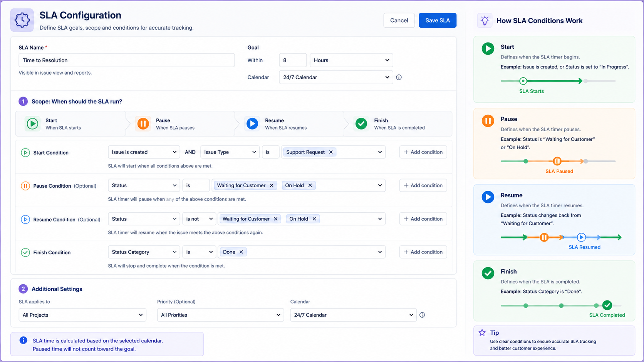The width and height of the screenshot is (644, 362).
Task: Remove the Support Request tag
Action: click(331, 152)
